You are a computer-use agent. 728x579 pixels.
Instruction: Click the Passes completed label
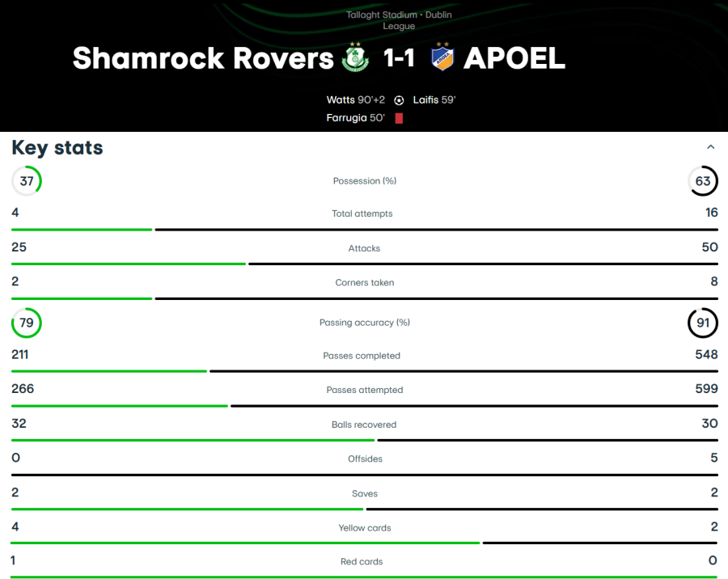pyautogui.click(x=362, y=356)
